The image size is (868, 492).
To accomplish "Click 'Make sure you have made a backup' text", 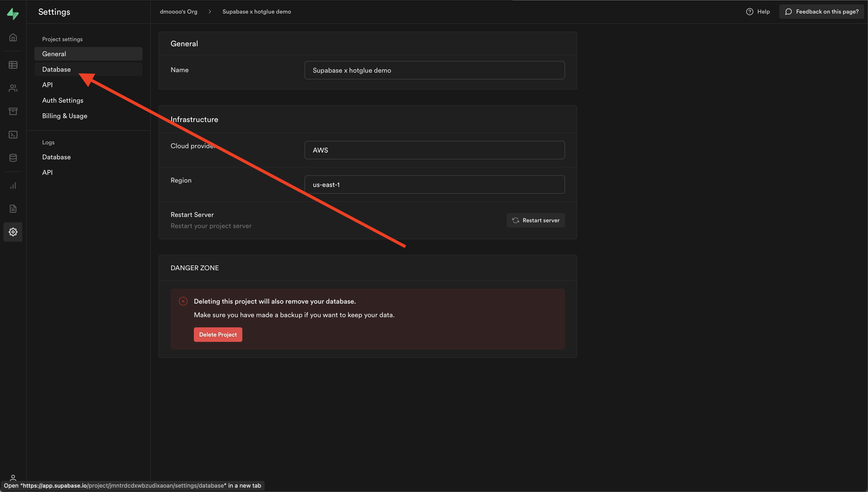I will (x=294, y=315).
